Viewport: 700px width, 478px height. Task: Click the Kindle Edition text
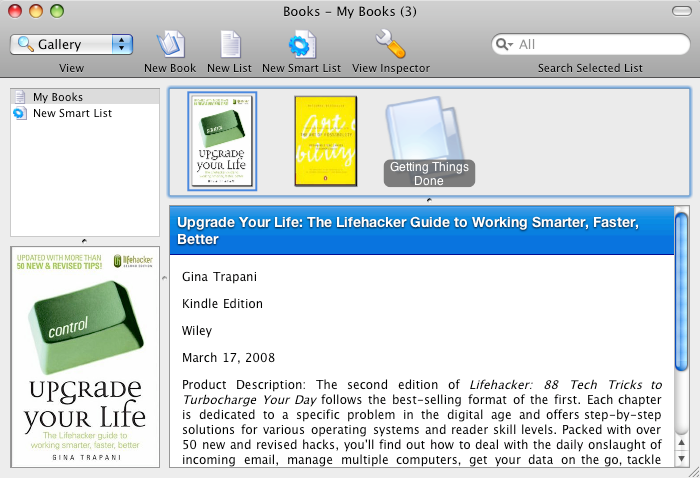(222, 303)
